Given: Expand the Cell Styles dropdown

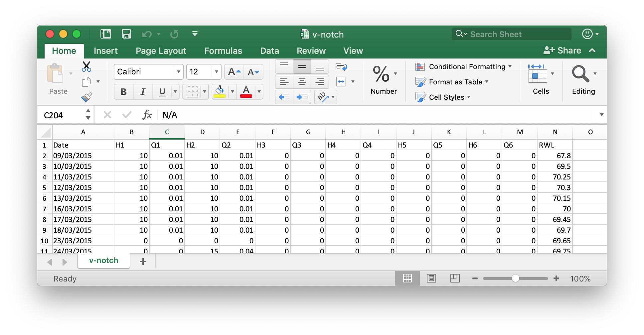Looking at the screenshot, I should (x=469, y=97).
